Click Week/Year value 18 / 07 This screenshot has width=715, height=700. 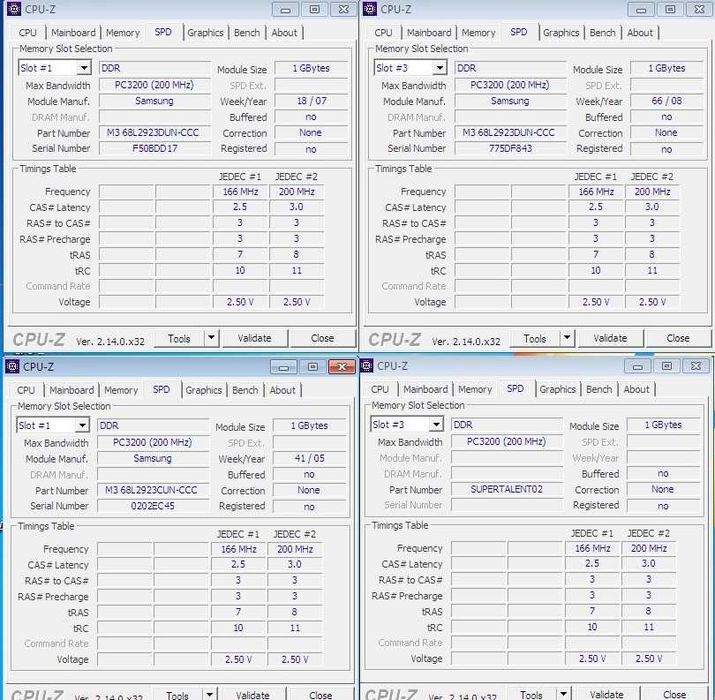[x=312, y=101]
